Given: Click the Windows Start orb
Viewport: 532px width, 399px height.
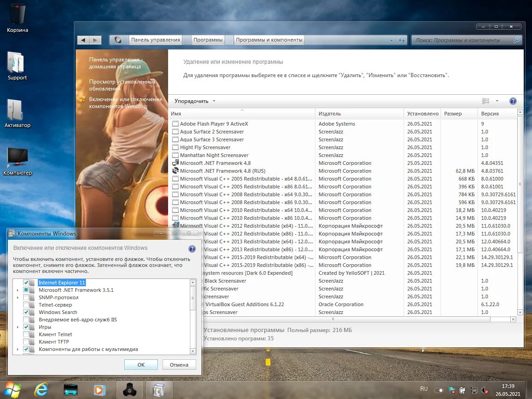Looking at the screenshot, I should click(12, 389).
